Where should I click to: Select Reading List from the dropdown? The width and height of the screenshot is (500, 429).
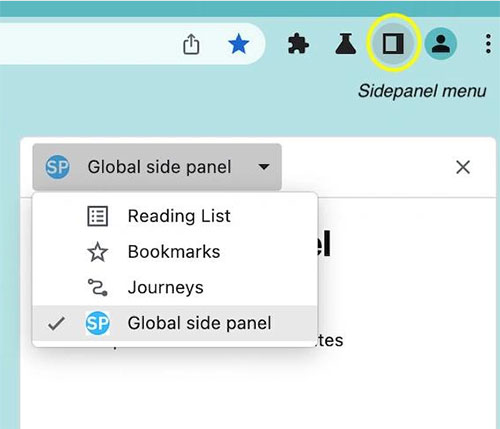coord(175,216)
